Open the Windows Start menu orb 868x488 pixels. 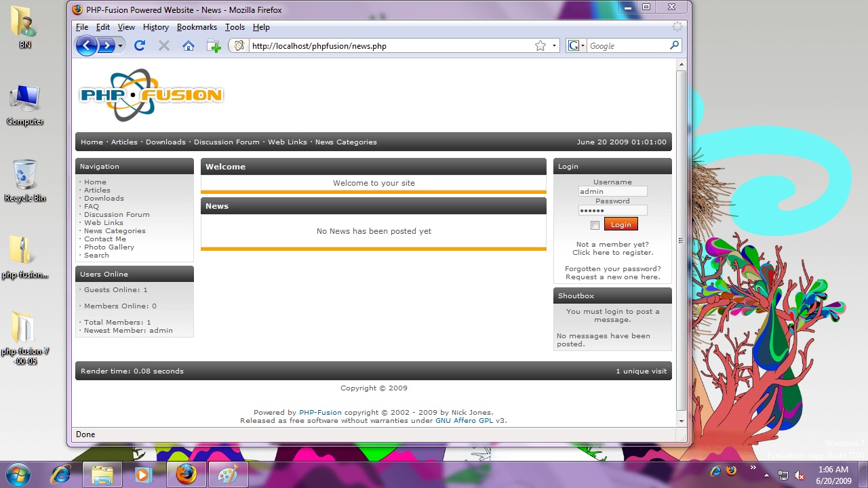(18, 474)
